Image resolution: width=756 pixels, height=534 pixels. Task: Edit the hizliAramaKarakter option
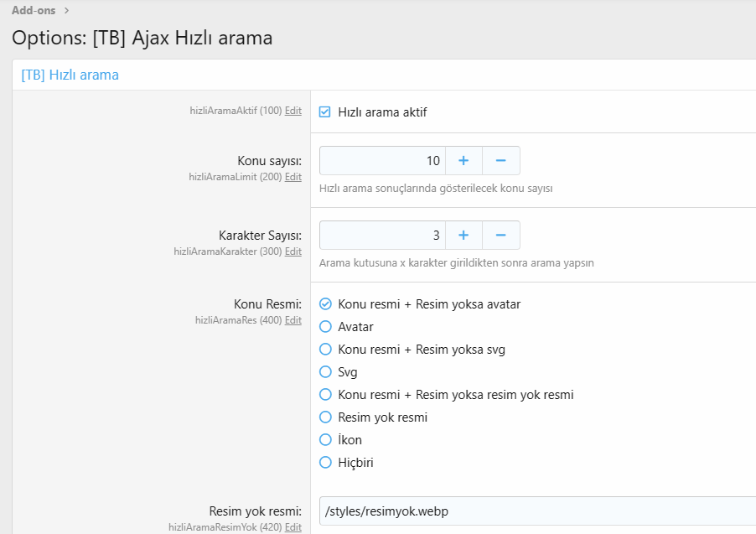293,251
